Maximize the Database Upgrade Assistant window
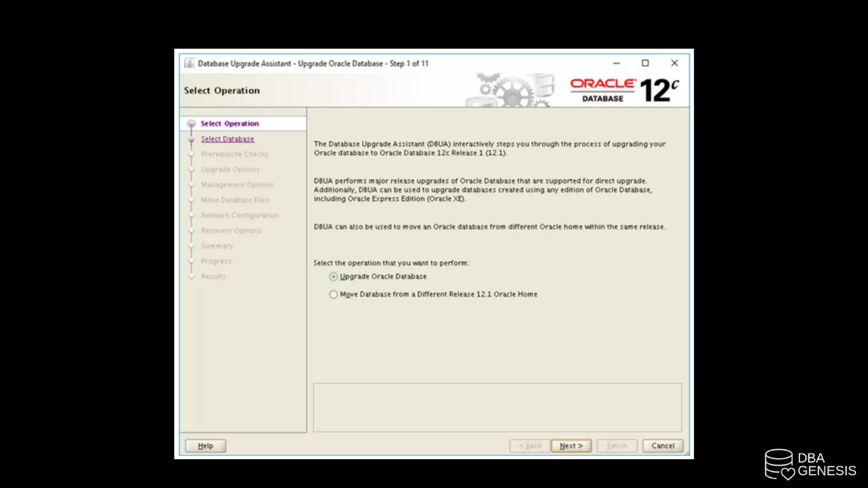The height and width of the screenshot is (488, 868). pos(645,64)
